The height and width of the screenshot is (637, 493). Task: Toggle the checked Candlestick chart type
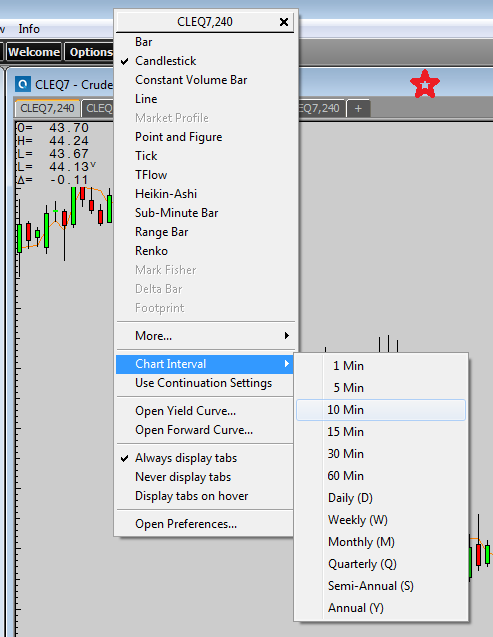click(x=205, y=61)
